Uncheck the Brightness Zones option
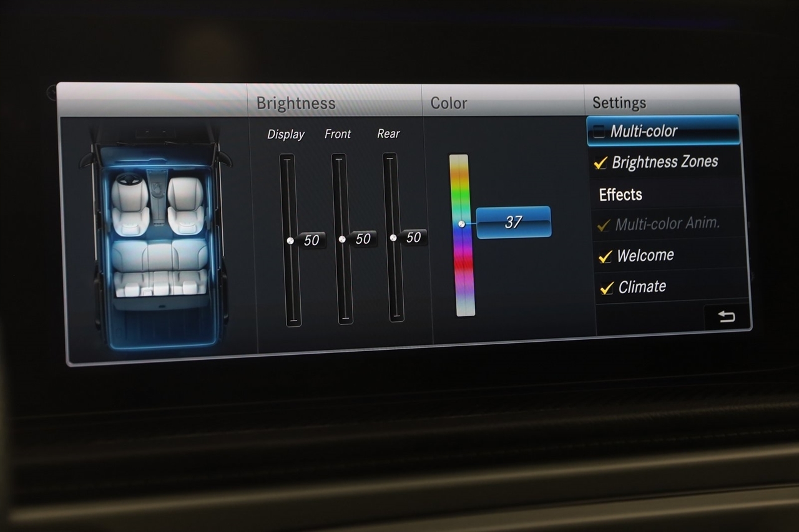 [601, 163]
